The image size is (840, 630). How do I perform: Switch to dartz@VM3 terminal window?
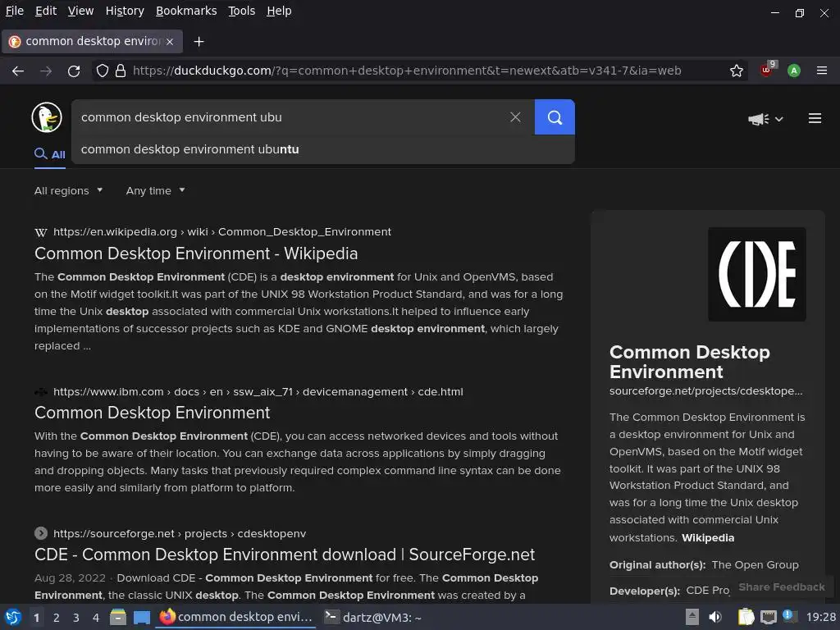pyautogui.click(x=373, y=618)
